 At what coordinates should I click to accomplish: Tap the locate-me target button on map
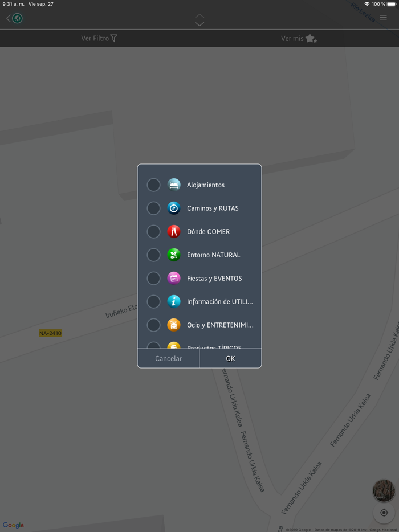pyautogui.click(x=384, y=513)
